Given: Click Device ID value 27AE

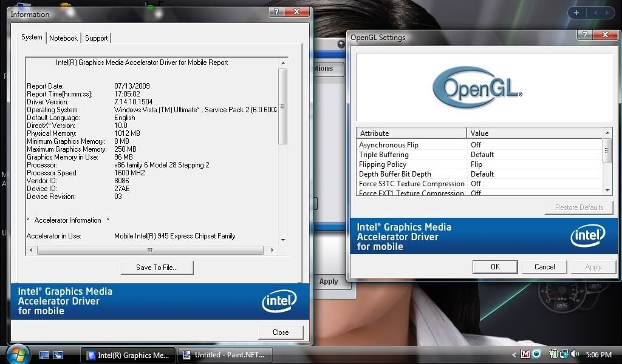Looking at the screenshot, I should coord(121,189).
